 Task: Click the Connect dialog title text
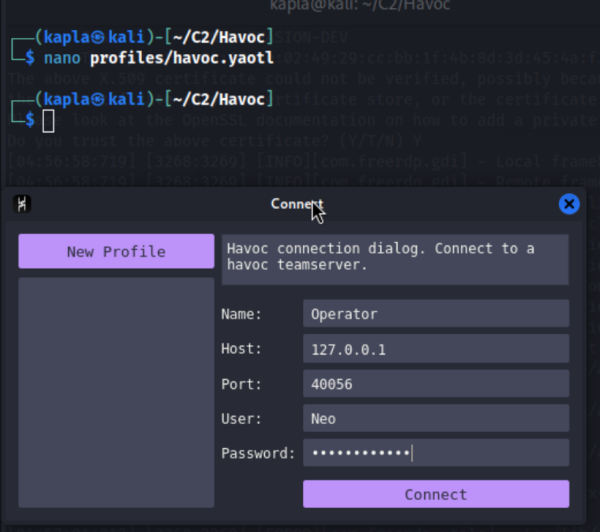(x=297, y=204)
